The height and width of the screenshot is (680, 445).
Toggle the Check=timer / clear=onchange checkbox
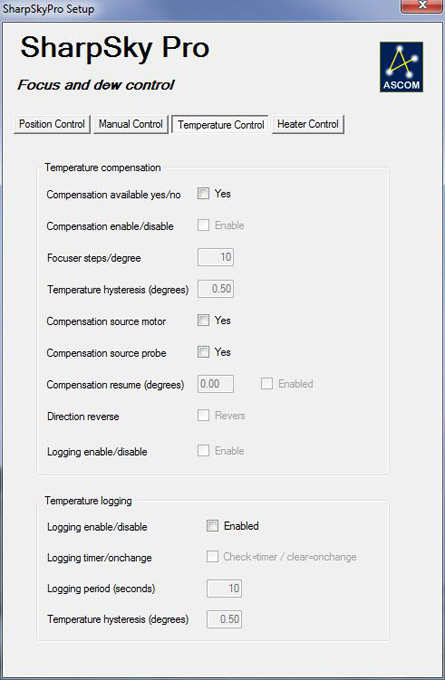213,557
